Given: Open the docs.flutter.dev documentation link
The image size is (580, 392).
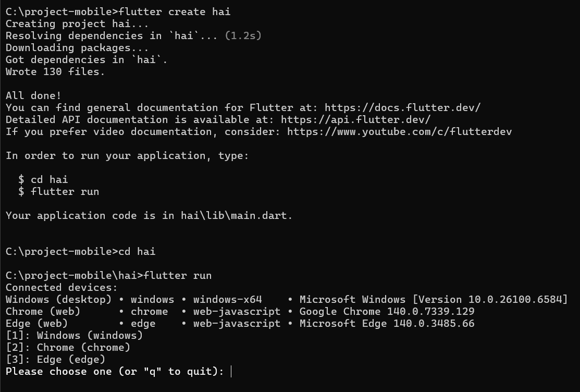Looking at the screenshot, I should pos(402,108).
